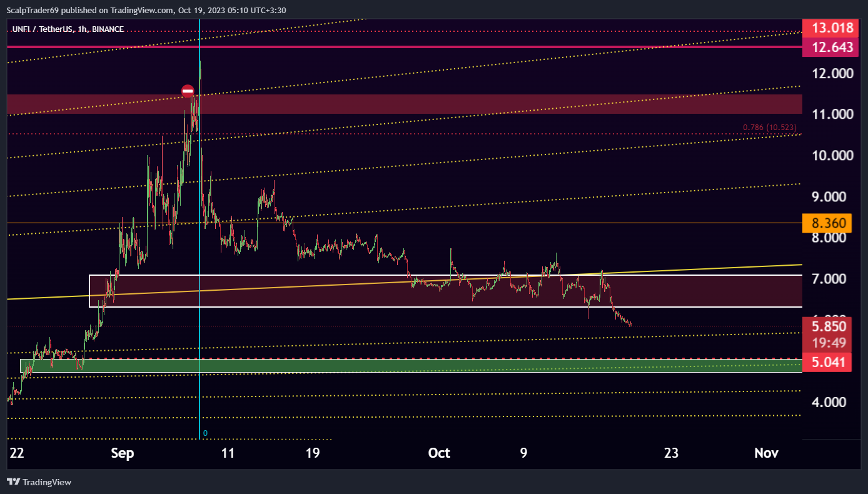
Task: Click the 8.000 price axis value
Action: click(828, 238)
